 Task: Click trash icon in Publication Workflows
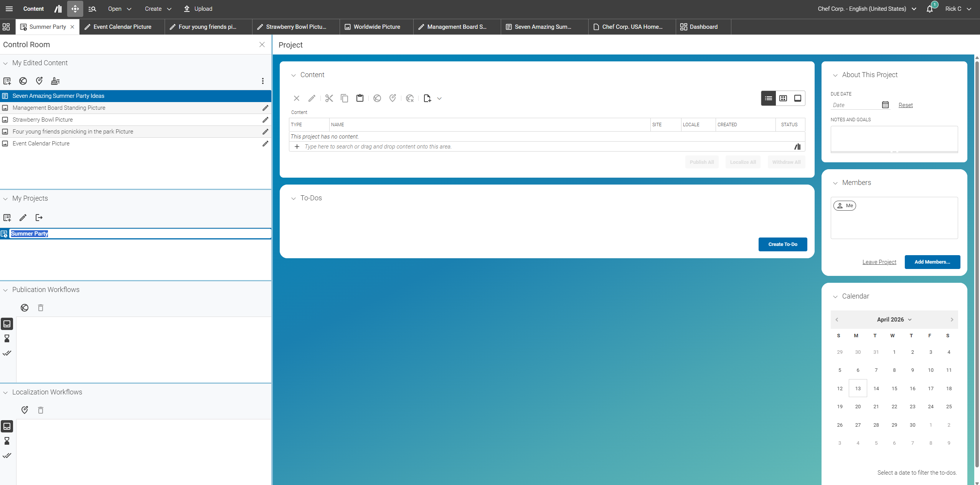pos(41,308)
